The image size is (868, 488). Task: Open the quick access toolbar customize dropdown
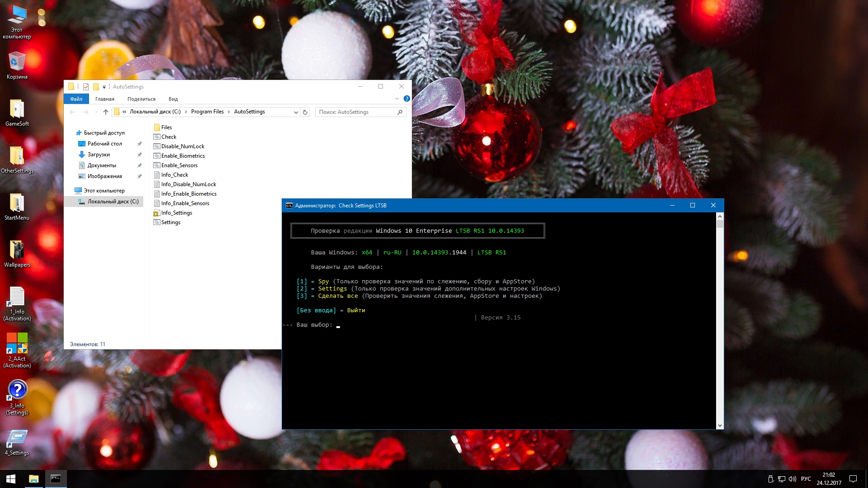coord(104,87)
